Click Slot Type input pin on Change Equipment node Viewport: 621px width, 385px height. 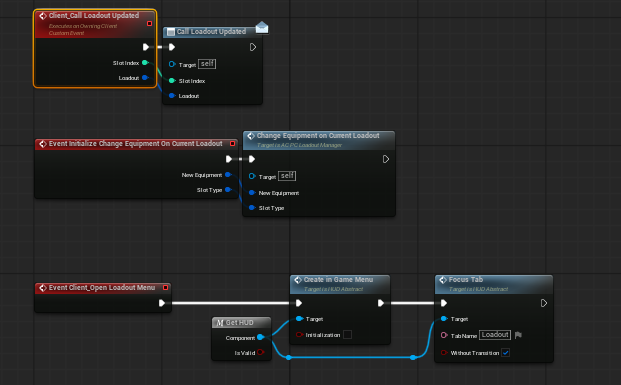[x=252, y=208]
